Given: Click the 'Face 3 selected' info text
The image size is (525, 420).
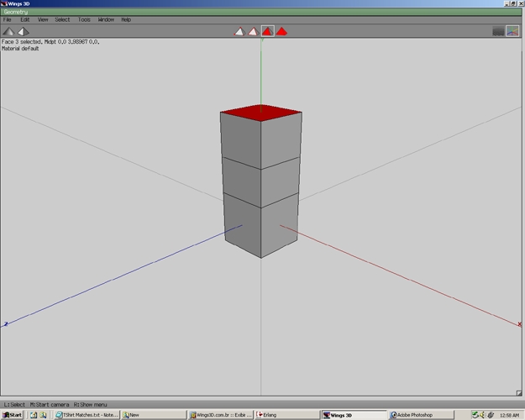Looking at the screenshot, I should tap(50, 42).
